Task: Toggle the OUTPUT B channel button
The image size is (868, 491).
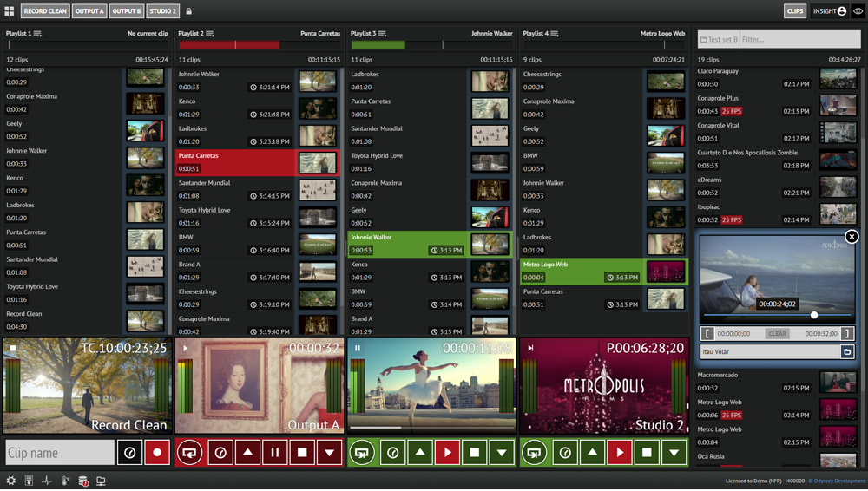Action: click(x=127, y=11)
